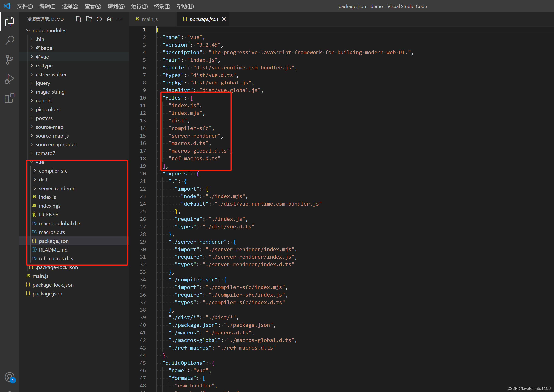The height and width of the screenshot is (392, 554).
Task: Open the 终端(T) menu
Action: (x=162, y=6)
